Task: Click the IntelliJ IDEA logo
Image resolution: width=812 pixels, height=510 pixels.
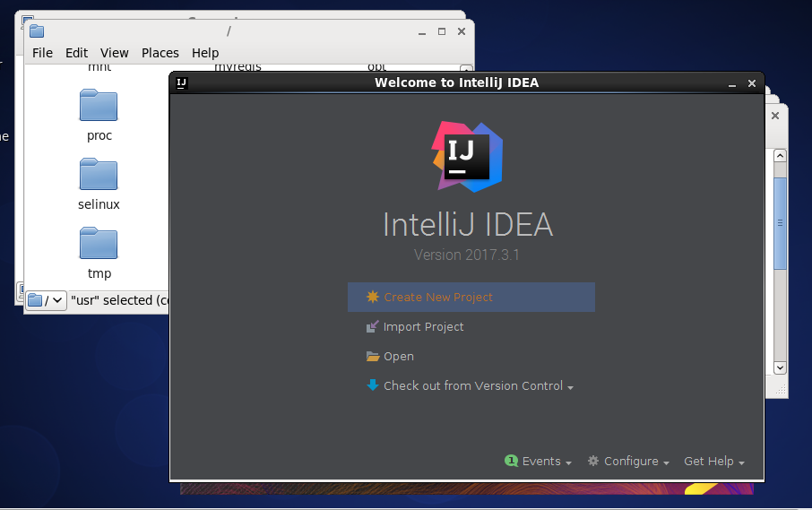Action: tap(467, 156)
